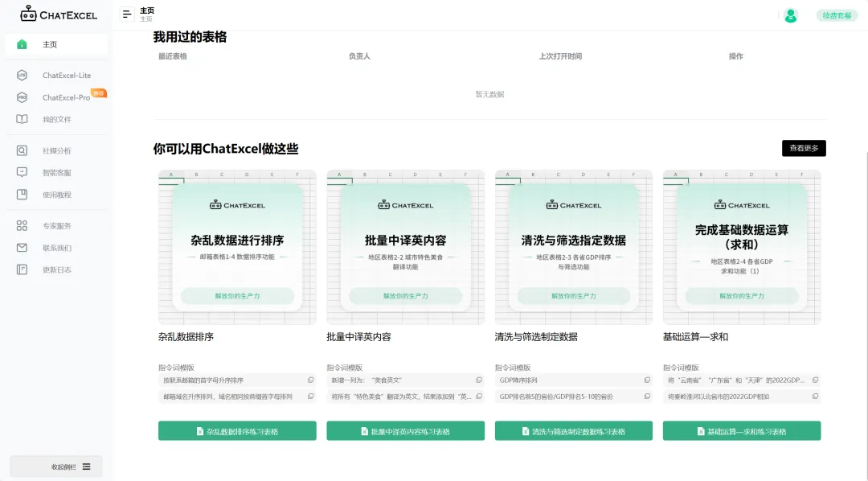Collapse the sidebar using 收起侧栏
The width and height of the screenshot is (868, 481).
click(x=55, y=467)
